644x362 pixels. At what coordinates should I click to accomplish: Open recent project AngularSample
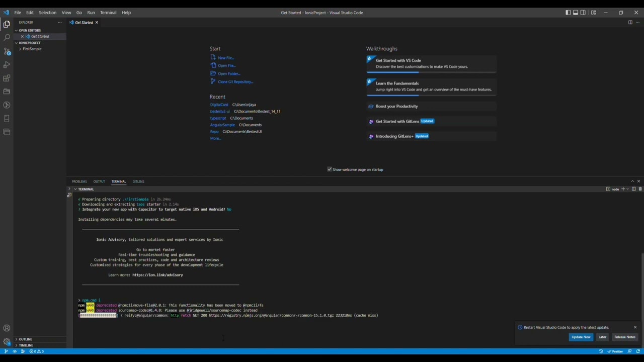222,125
